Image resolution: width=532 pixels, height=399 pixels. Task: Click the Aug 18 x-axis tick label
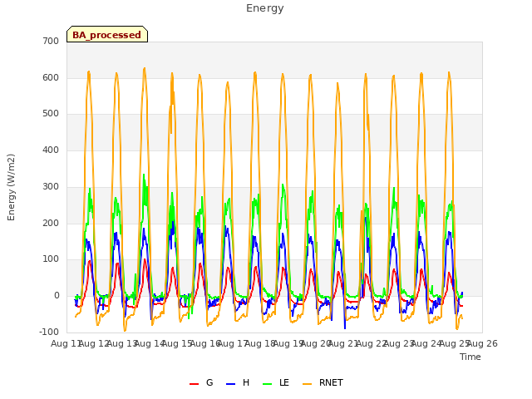point(260,343)
